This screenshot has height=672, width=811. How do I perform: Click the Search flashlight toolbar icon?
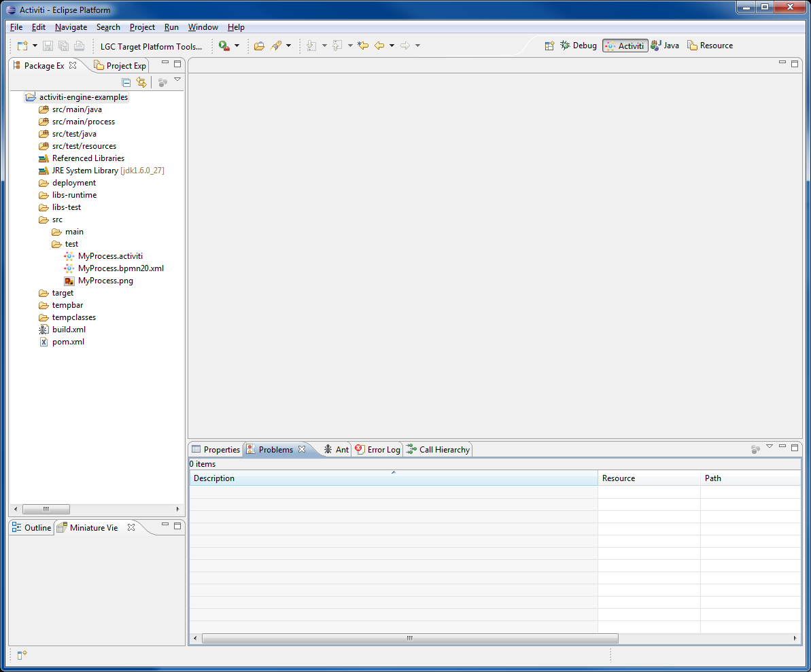(x=276, y=46)
